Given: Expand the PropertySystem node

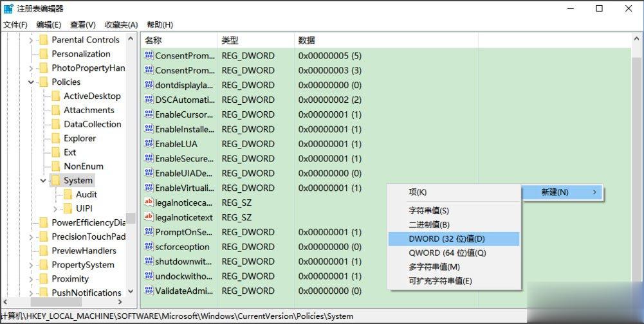Looking at the screenshot, I should click(32, 265).
